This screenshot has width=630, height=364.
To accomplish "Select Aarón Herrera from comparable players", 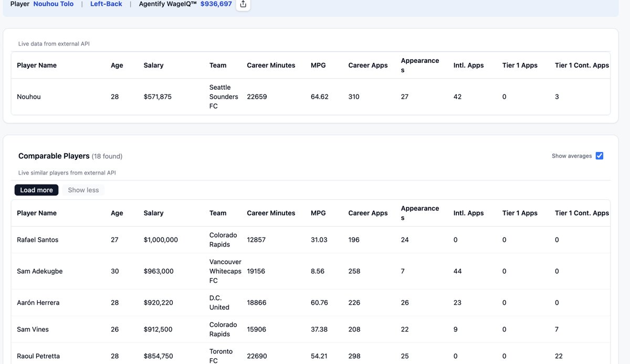I will [38, 303].
